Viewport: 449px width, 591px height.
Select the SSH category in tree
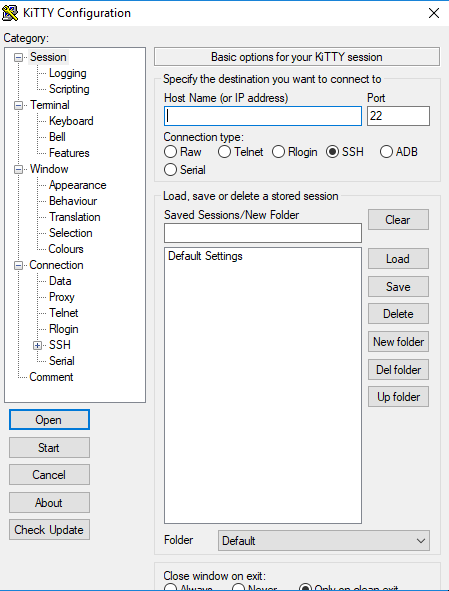click(60, 345)
